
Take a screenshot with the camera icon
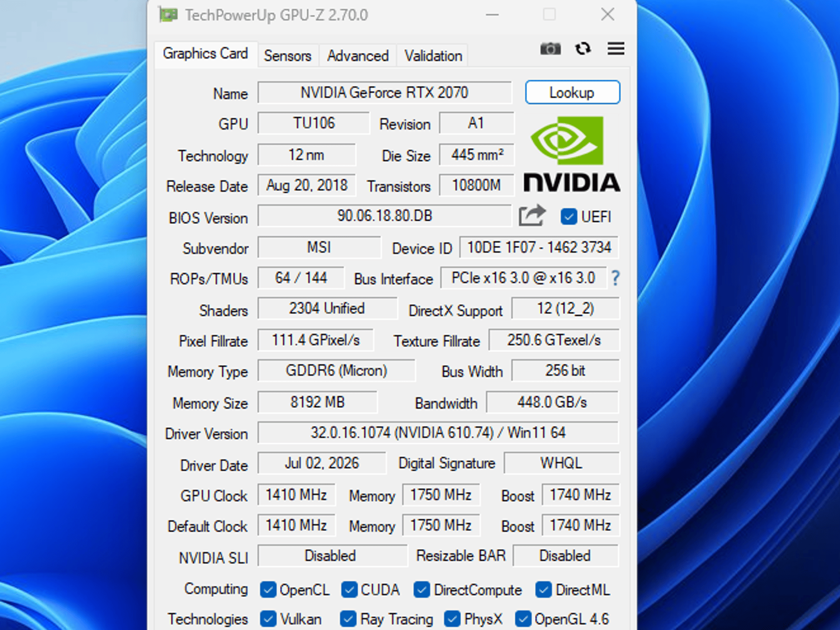point(550,49)
